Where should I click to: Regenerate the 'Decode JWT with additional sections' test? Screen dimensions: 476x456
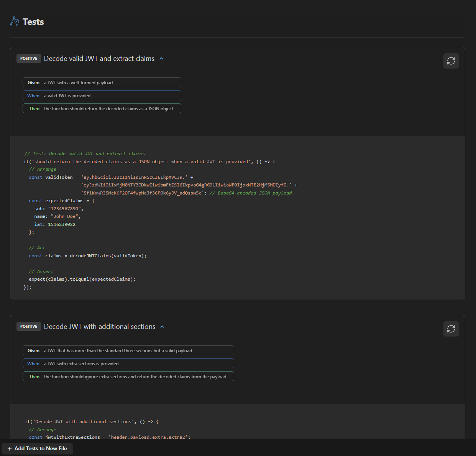(x=451, y=329)
